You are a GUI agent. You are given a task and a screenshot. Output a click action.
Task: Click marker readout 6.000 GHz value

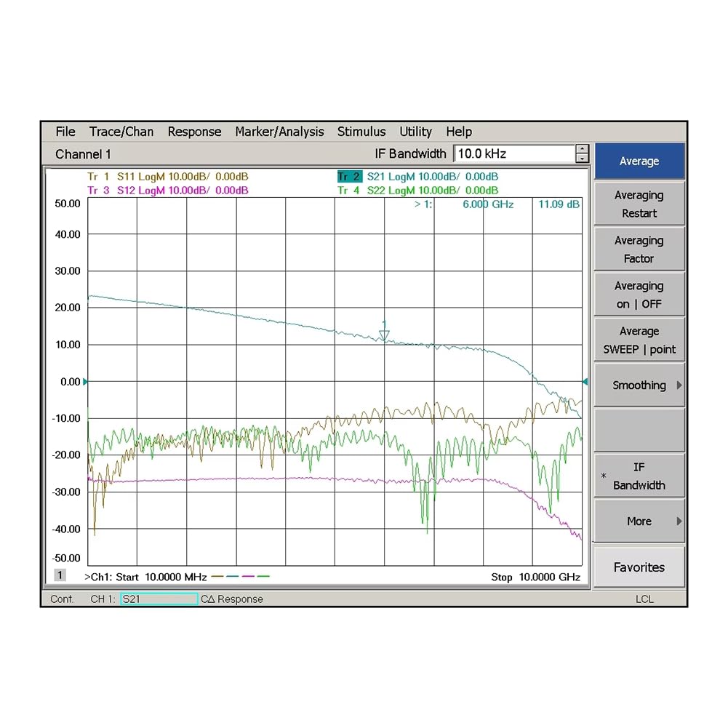click(x=488, y=204)
